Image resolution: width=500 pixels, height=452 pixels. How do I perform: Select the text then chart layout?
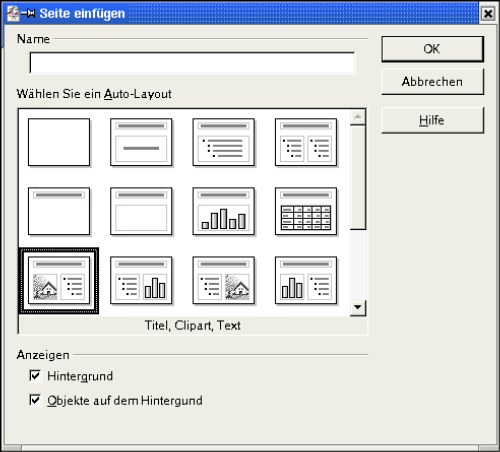(x=141, y=281)
